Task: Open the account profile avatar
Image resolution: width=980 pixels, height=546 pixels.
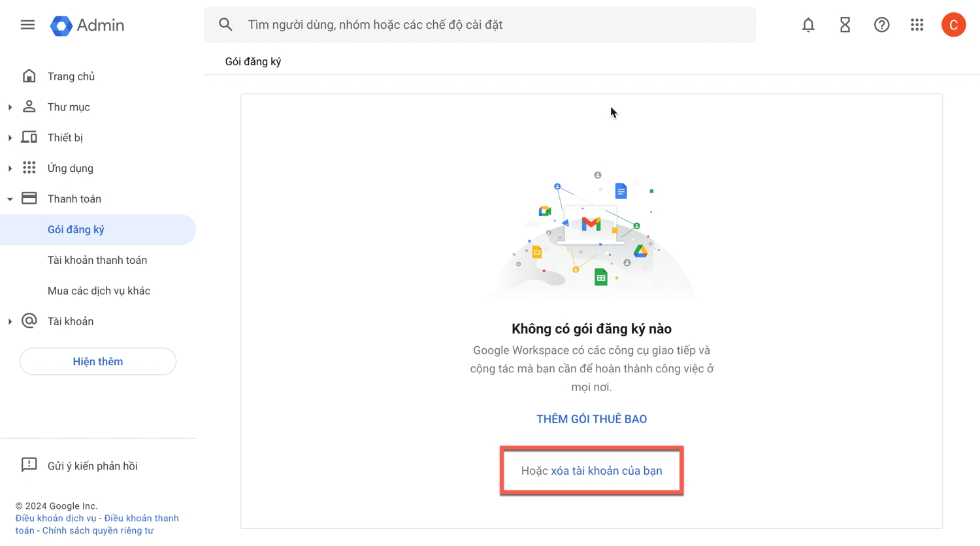Action: point(953,25)
